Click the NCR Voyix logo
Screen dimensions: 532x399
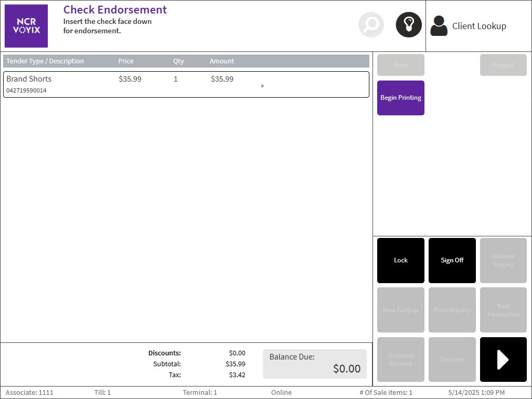click(26, 26)
